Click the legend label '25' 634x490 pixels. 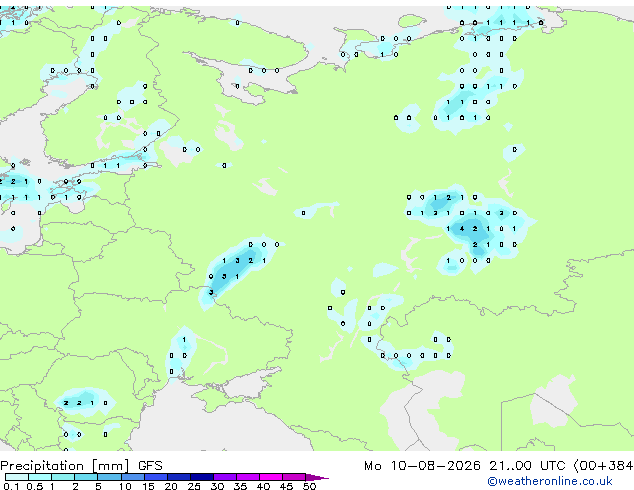click(194, 486)
